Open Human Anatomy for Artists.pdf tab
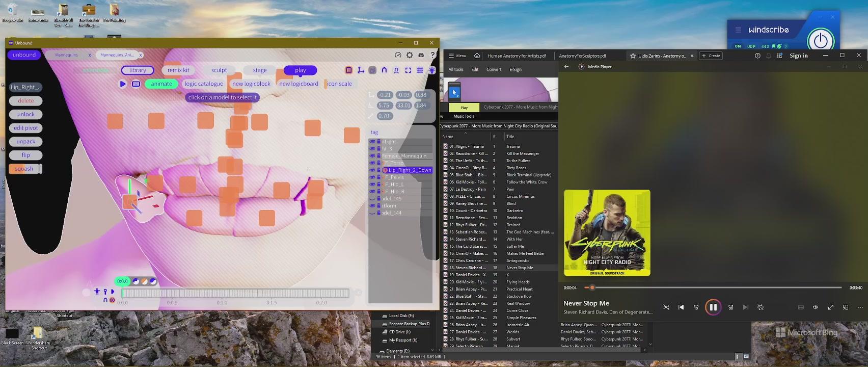The image size is (868, 367). (x=517, y=56)
